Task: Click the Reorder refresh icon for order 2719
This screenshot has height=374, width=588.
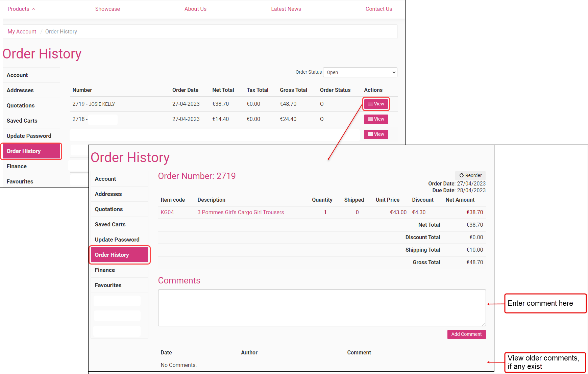Action: coord(462,175)
